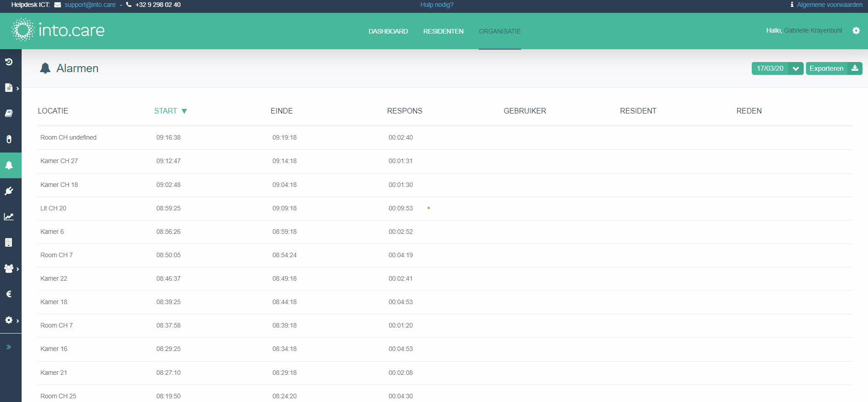Sort by the EINDE column header

(x=282, y=111)
